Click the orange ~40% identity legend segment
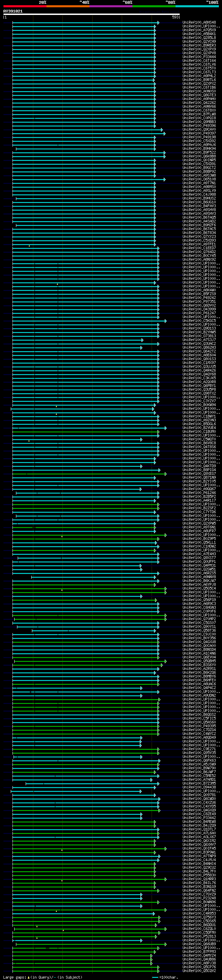Image resolution: width=222 pixels, height=980 pixels. click(68, 6)
